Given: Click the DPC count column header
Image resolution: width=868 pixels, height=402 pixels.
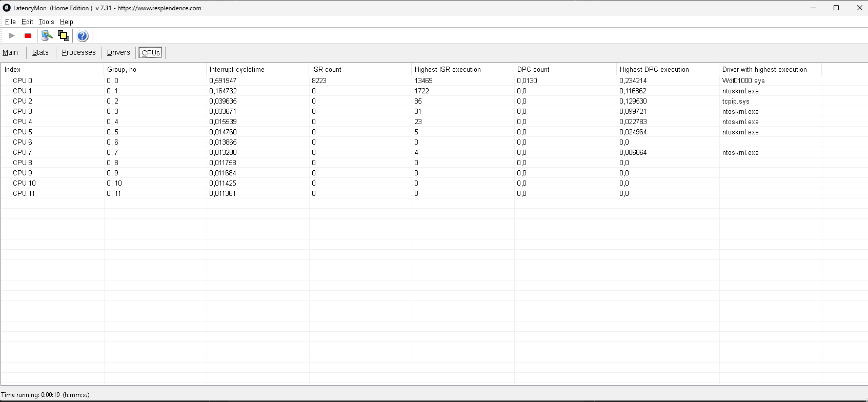Looking at the screenshot, I should [566, 69].
